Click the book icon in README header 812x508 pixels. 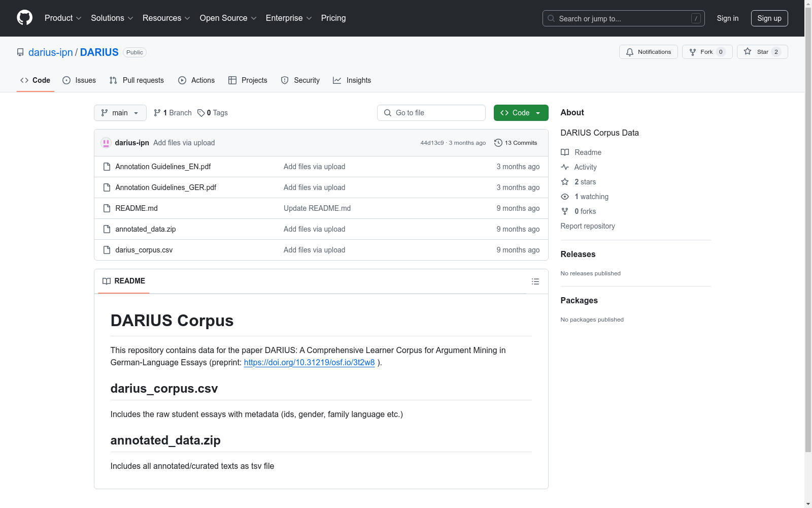(x=107, y=281)
